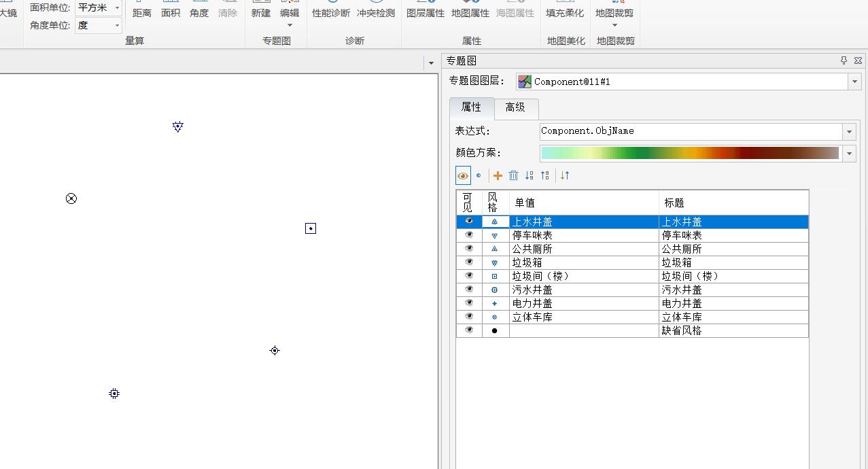This screenshot has height=469, width=868.
Task: Hide the 缺省风格 default style row
Action: [x=468, y=330]
